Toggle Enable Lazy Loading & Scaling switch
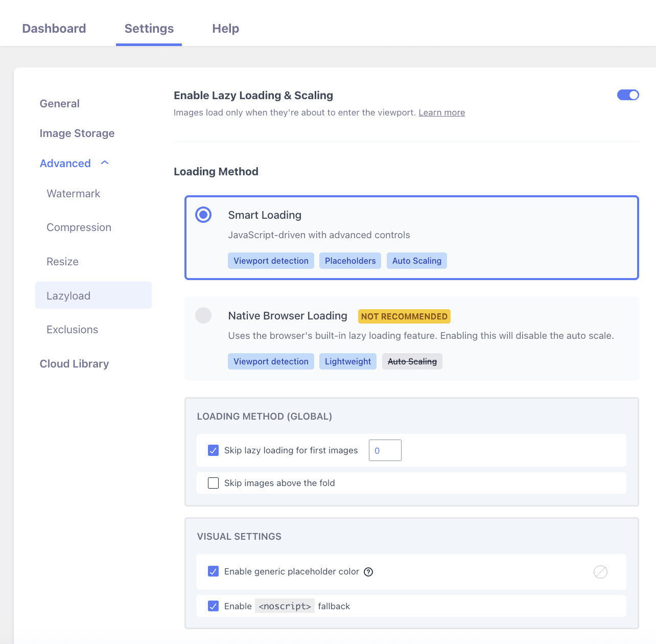Image resolution: width=656 pixels, height=644 pixels. (628, 95)
